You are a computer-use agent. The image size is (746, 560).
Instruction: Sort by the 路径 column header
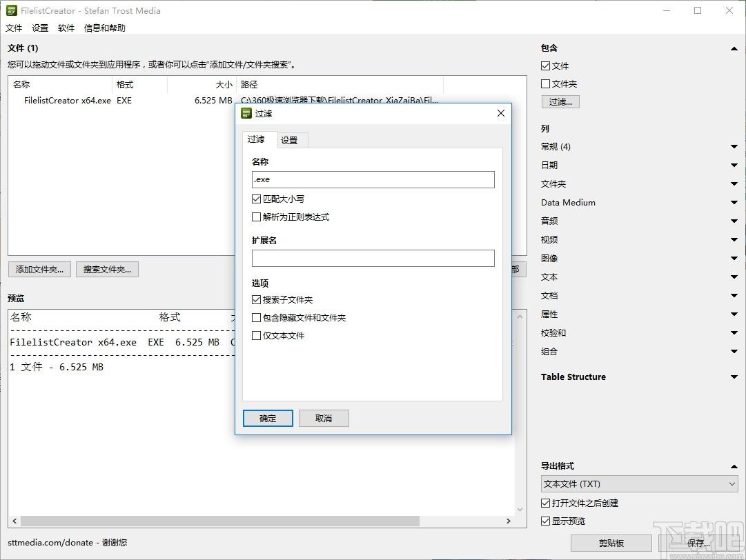(340, 85)
